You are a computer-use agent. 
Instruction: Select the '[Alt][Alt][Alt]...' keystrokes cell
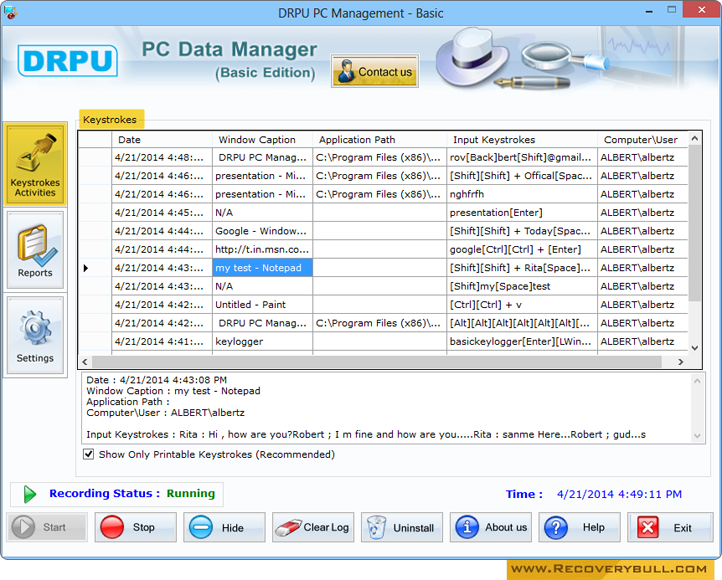[x=522, y=323]
